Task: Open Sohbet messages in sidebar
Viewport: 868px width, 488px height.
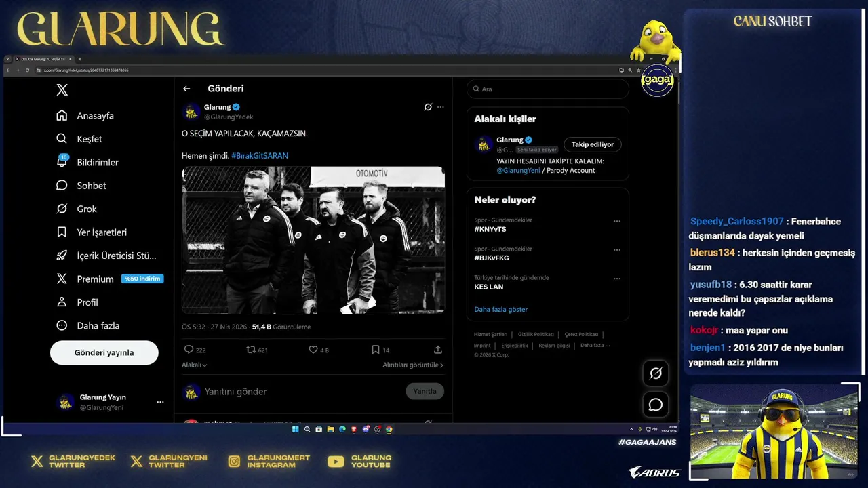Action: coord(81,186)
